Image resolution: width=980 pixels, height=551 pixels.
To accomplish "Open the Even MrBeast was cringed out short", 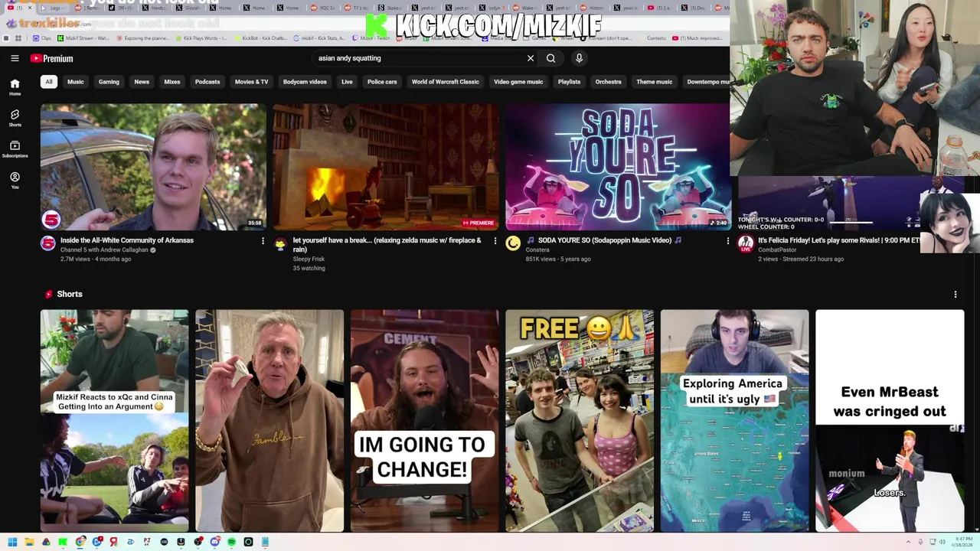I will point(890,420).
